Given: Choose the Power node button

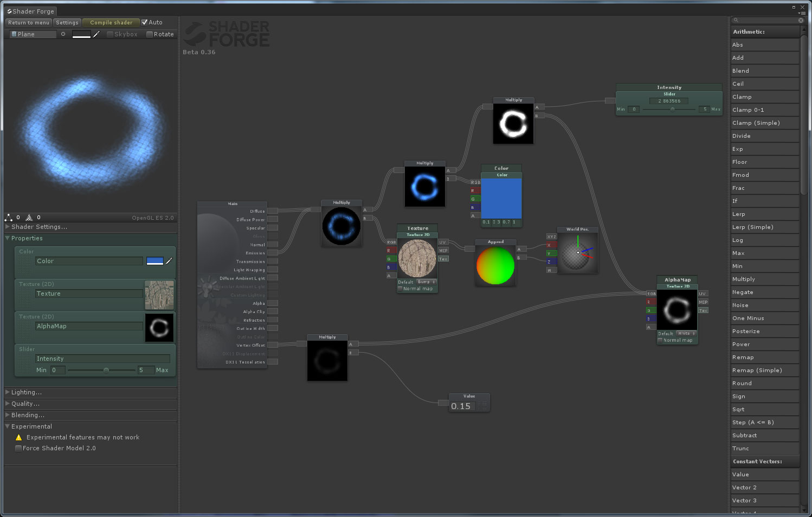Looking at the screenshot, I should [765, 344].
